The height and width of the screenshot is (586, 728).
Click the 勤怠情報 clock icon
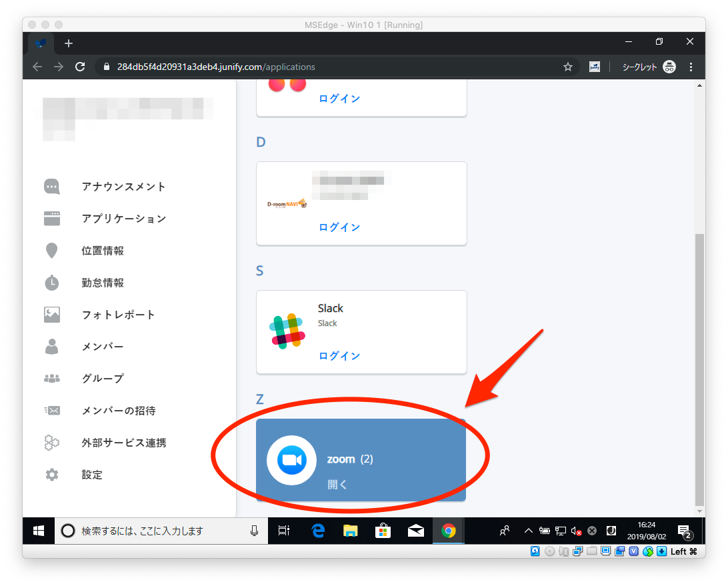[x=52, y=283]
